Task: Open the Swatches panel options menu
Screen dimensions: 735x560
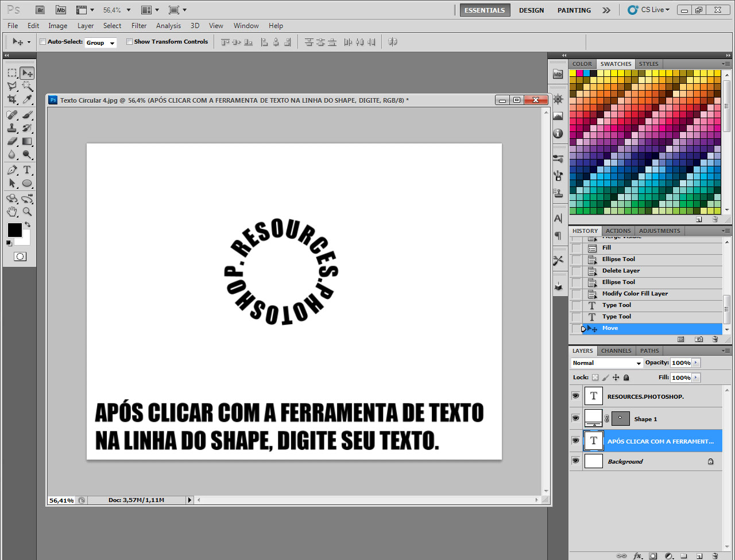Action: (726, 64)
